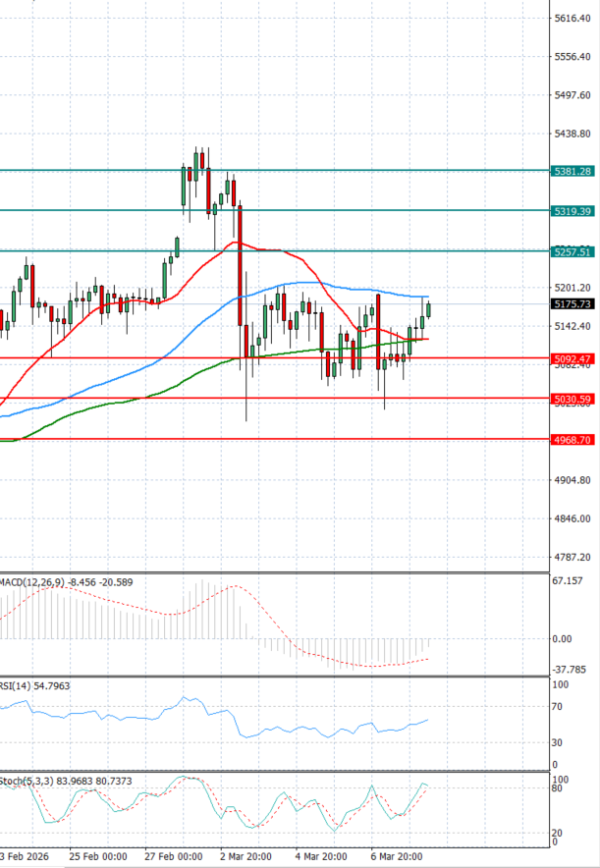Click the 67.157 MACD scale value

[x=568, y=580]
